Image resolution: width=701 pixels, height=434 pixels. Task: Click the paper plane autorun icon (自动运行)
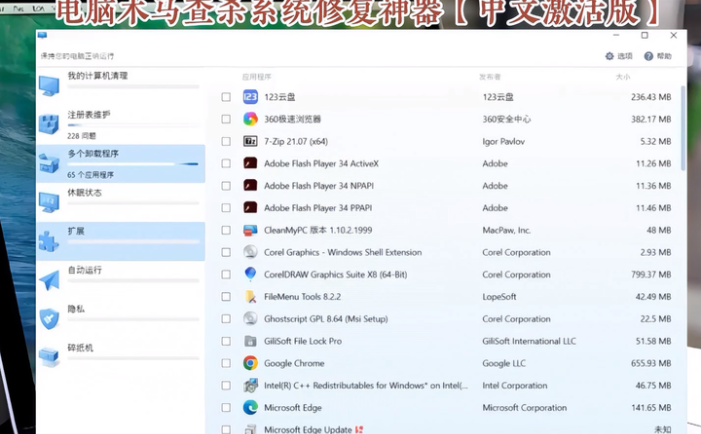click(50, 280)
